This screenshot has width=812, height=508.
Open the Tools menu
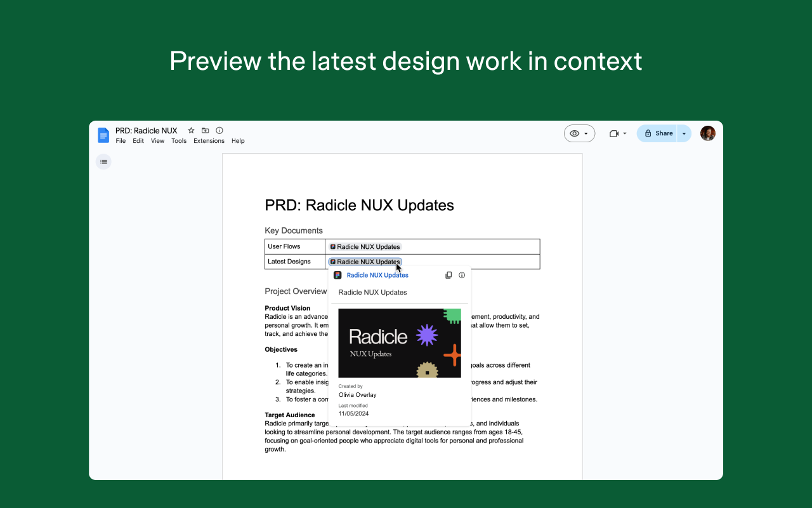179,141
